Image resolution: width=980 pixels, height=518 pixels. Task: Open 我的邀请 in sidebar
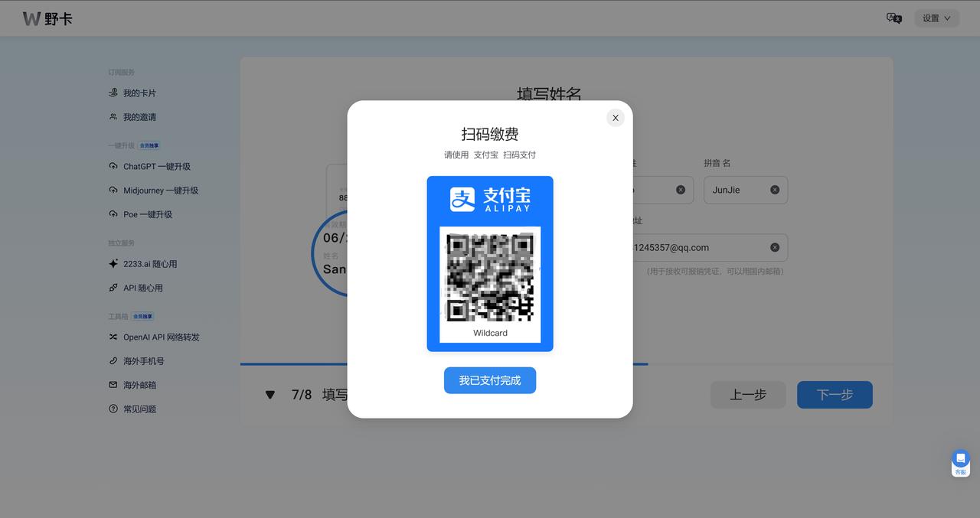pos(139,117)
